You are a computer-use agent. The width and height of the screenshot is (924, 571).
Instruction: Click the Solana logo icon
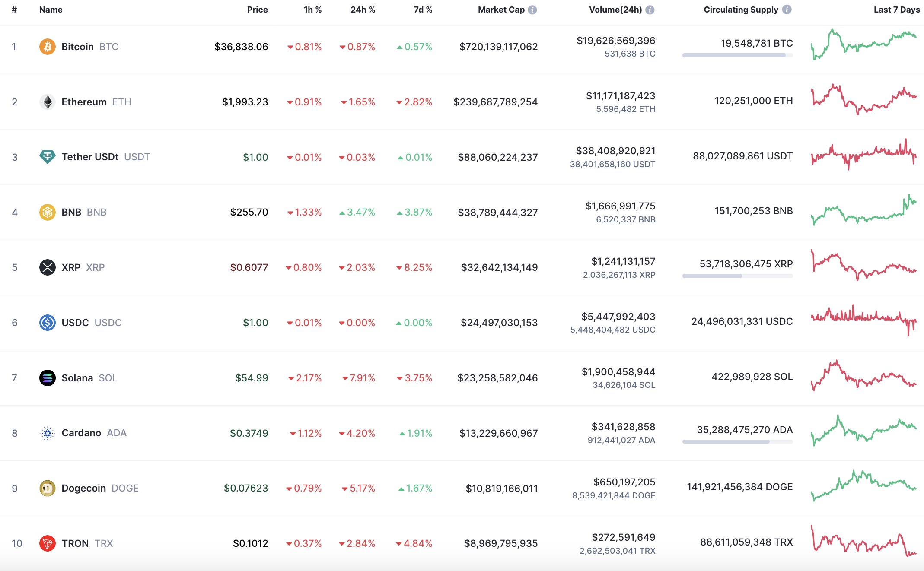pyautogui.click(x=47, y=378)
